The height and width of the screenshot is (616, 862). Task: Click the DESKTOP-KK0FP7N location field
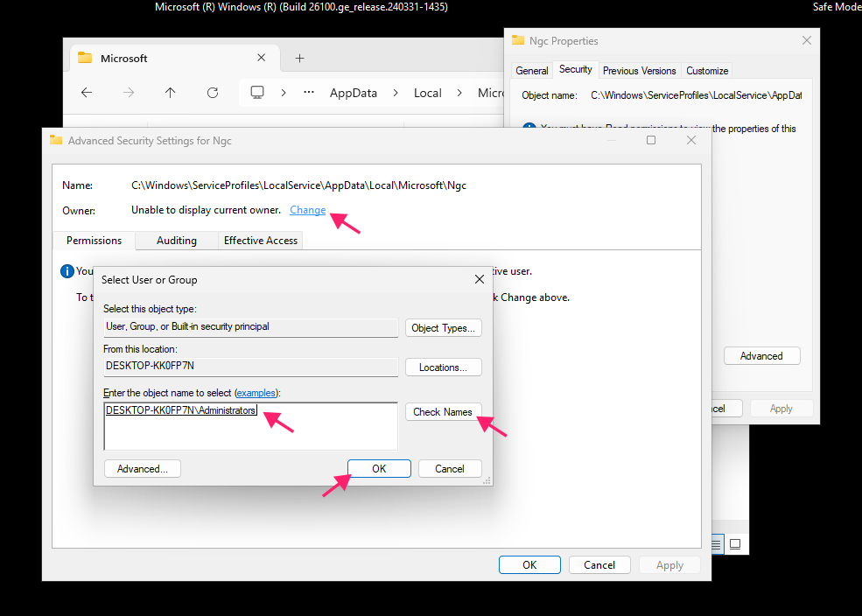click(250, 367)
